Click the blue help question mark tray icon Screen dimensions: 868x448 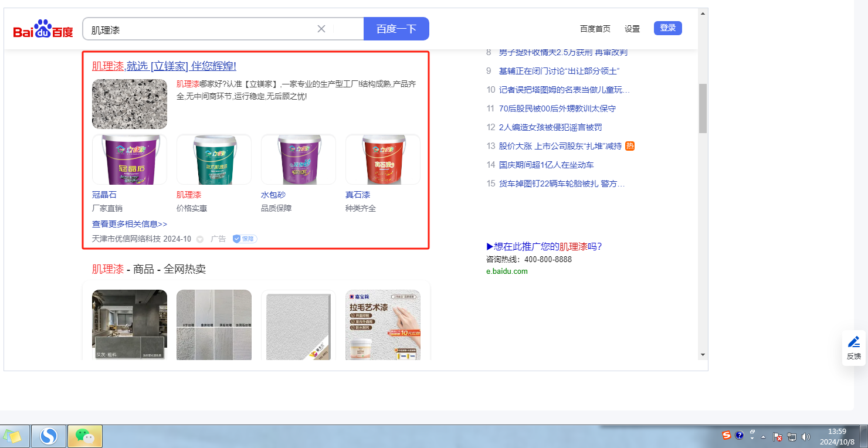[740, 435]
